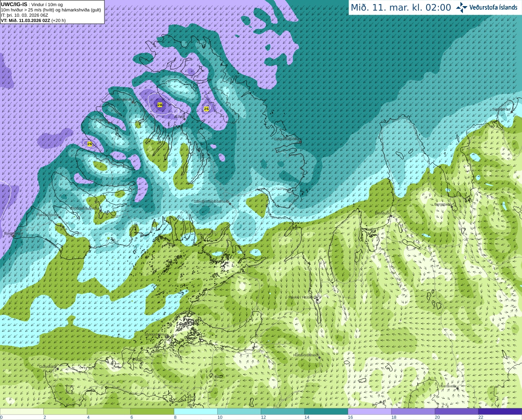Click the Holtavörðuheiði place label
Screen dimensions: 522x420
306,355
